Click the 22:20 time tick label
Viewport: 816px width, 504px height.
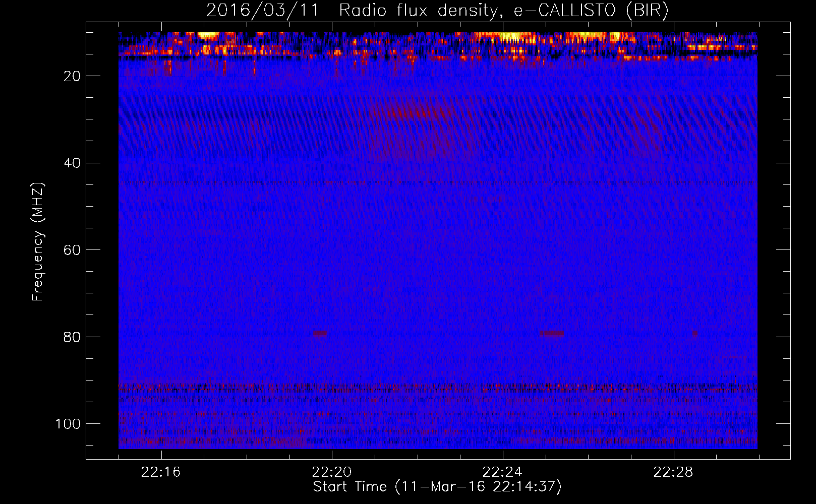click(331, 472)
